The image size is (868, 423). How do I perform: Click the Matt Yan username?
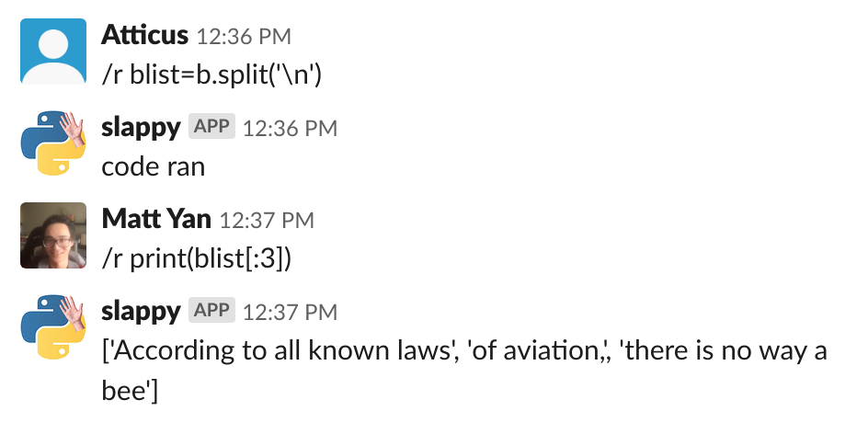[x=156, y=220]
